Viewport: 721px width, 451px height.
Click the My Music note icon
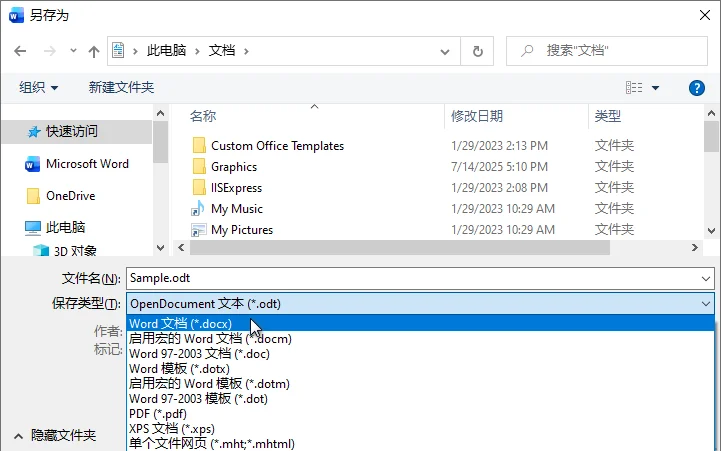[x=198, y=208]
